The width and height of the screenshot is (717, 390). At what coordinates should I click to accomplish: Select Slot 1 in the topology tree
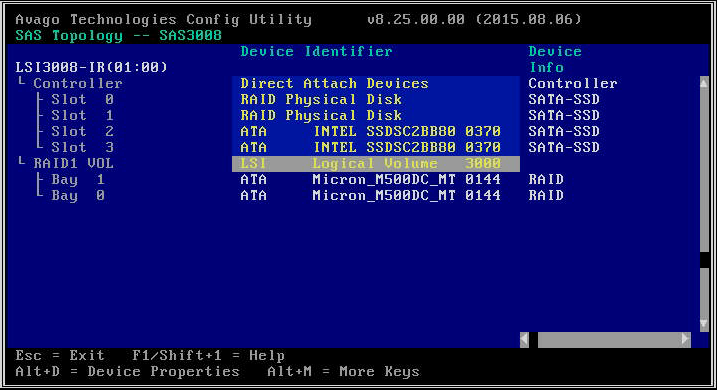[x=82, y=116]
